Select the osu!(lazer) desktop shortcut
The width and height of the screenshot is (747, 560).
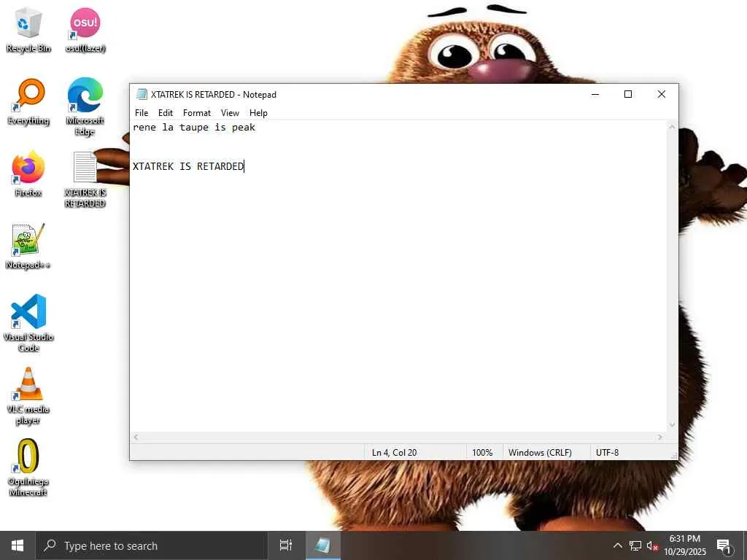click(85, 30)
